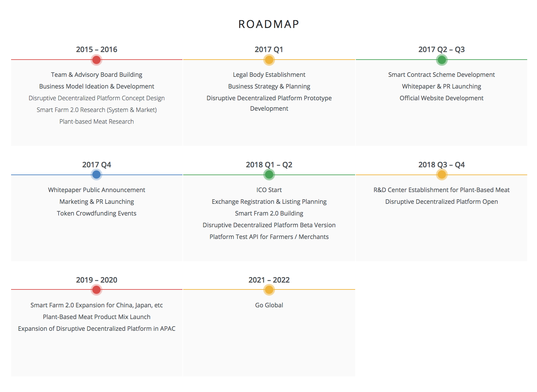Viewport: 537px width, 392px height.
Task: Select the "Go Global" text
Action: (x=269, y=305)
